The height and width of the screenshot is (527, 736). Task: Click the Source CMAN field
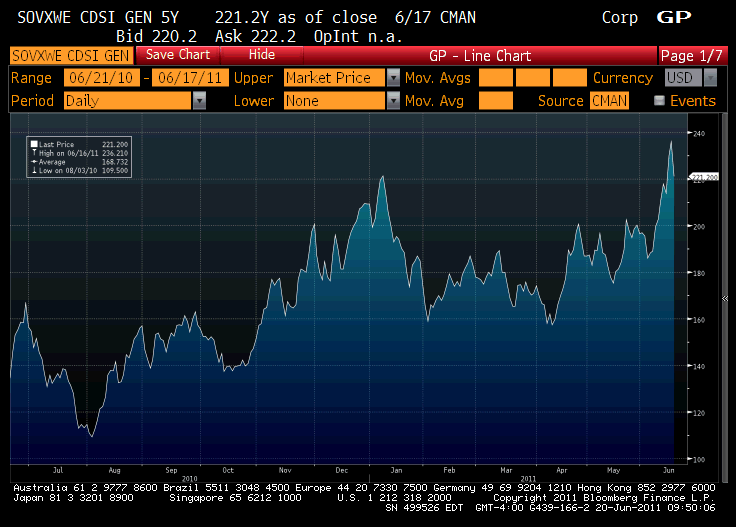(609, 100)
